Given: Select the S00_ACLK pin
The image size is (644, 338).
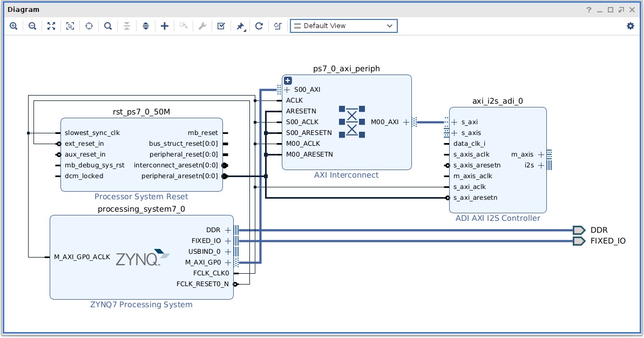Looking at the screenshot, I should (302, 122).
